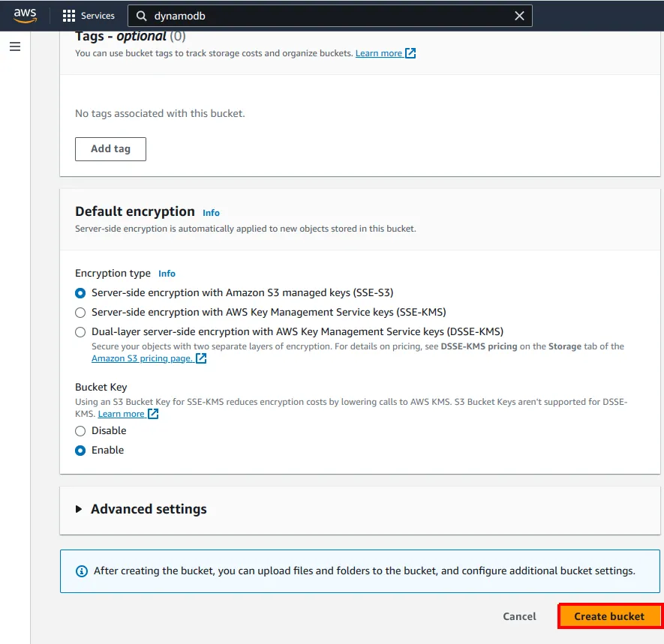Expand the Advanced settings section
The width and height of the screenshot is (664, 644).
78,508
